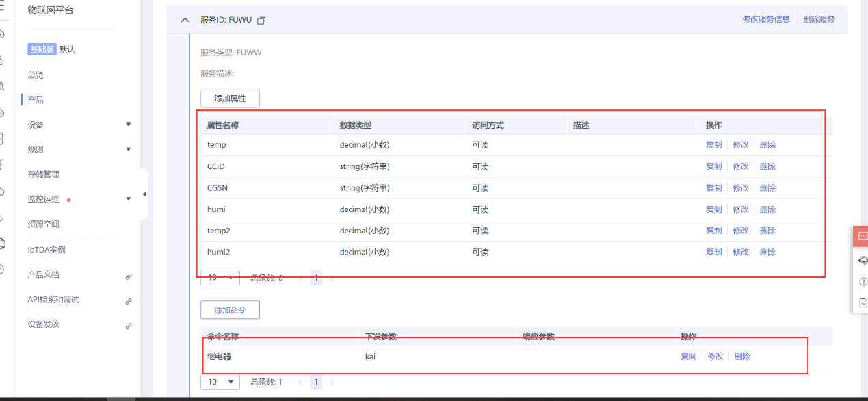
Task: Copy the CCID attribute via 复制
Action: click(x=714, y=166)
